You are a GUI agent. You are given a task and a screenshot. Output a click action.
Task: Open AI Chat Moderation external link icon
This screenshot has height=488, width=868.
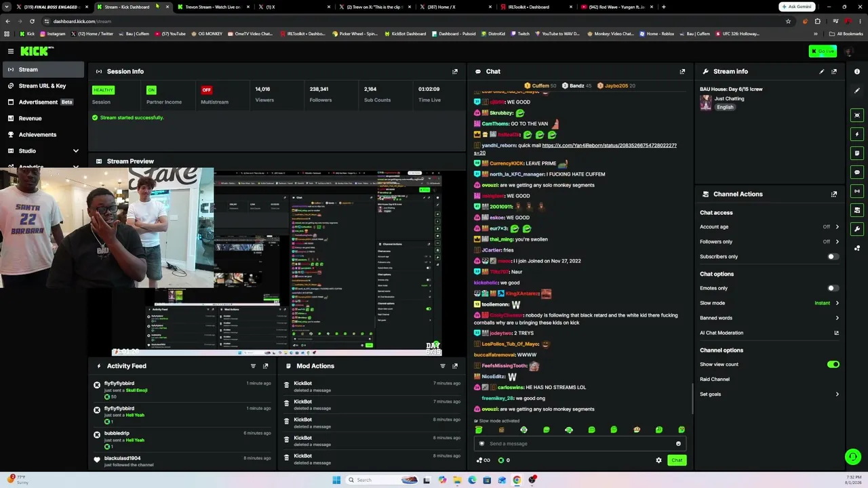(x=836, y=333)
